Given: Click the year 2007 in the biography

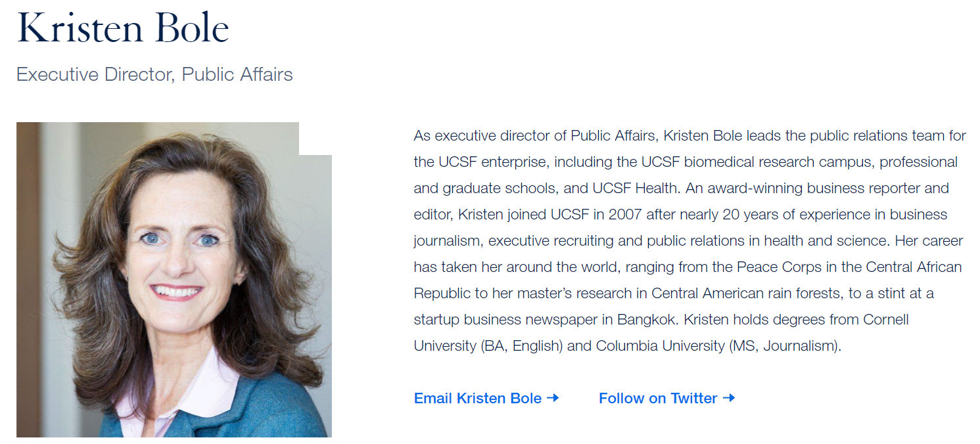Looking at the screenshot, I should [x=624, y=215].
